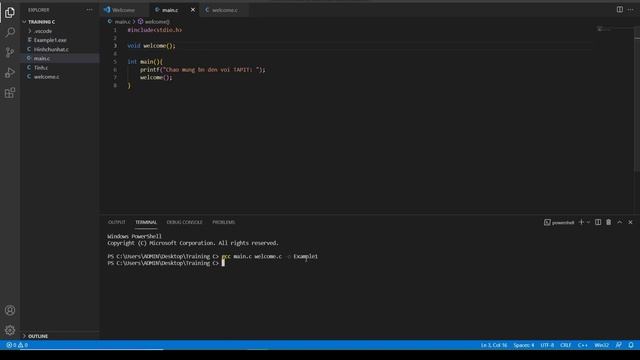Click the feedback icon in status bar
Screen dimensions: 640x360
click(619, 345)
